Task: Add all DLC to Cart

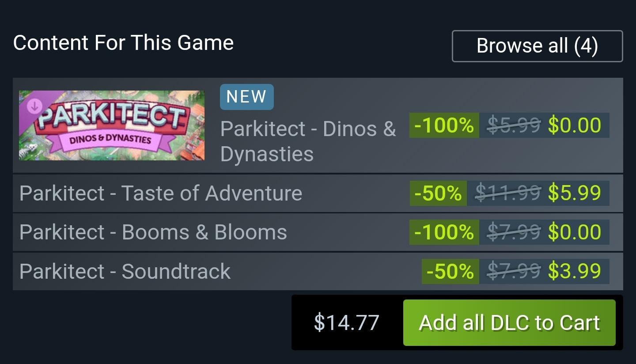Action: point(509,322)
